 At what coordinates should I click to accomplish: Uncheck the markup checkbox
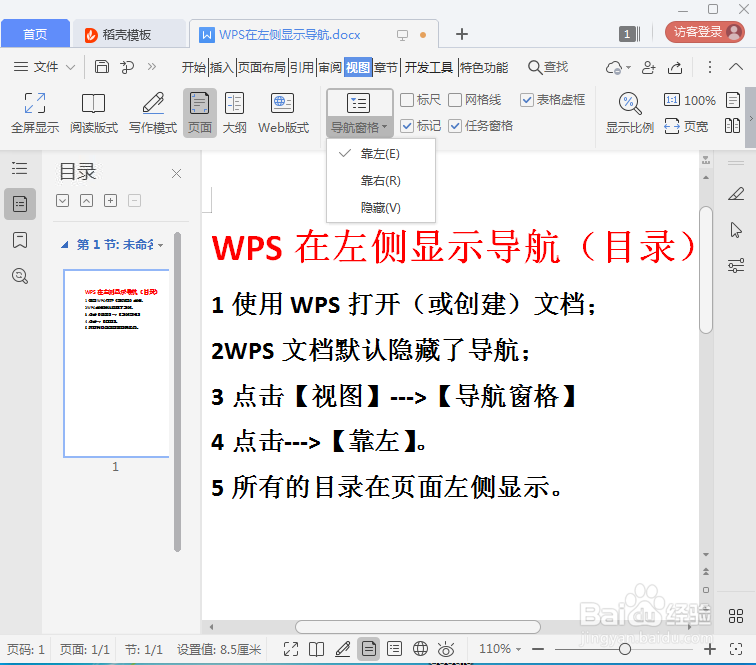(407, 126)
